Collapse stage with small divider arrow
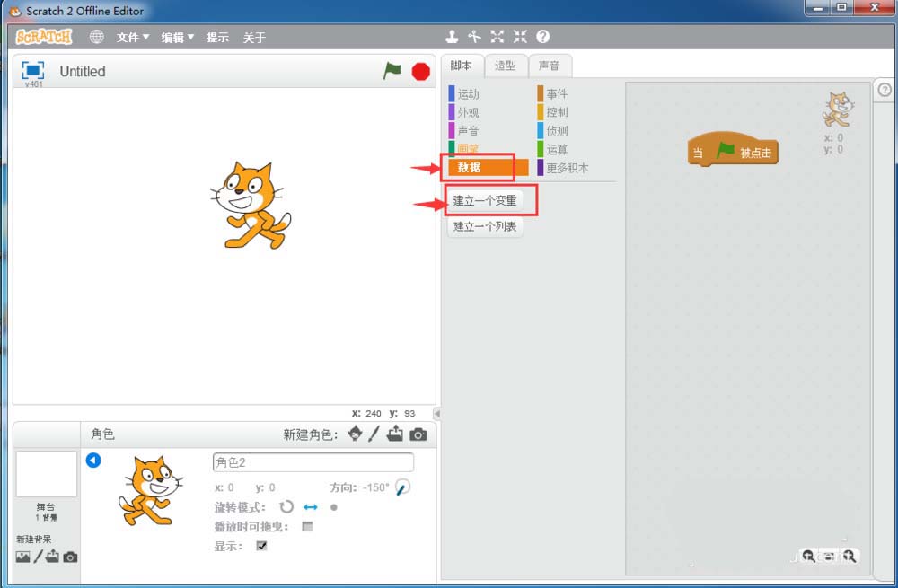This screenshot has height=588, width=898. tap(437, 413)
